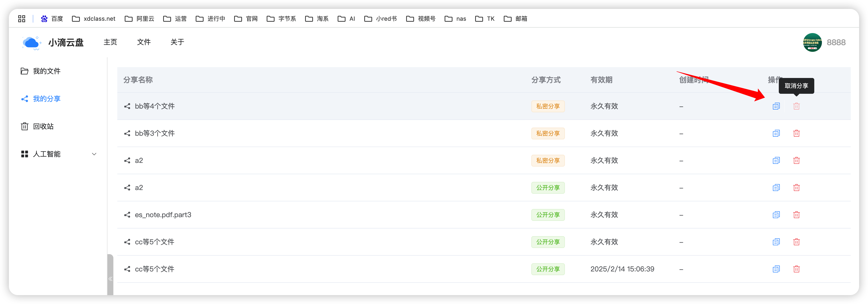The image size is (868, 304).
Task: Click the 小滴云盘 cloud logo
Action: click(31, 43)
